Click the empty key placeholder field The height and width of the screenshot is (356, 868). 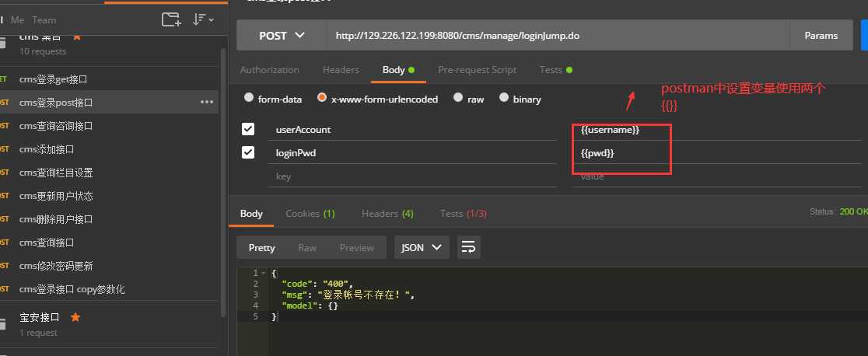(412, 176)
